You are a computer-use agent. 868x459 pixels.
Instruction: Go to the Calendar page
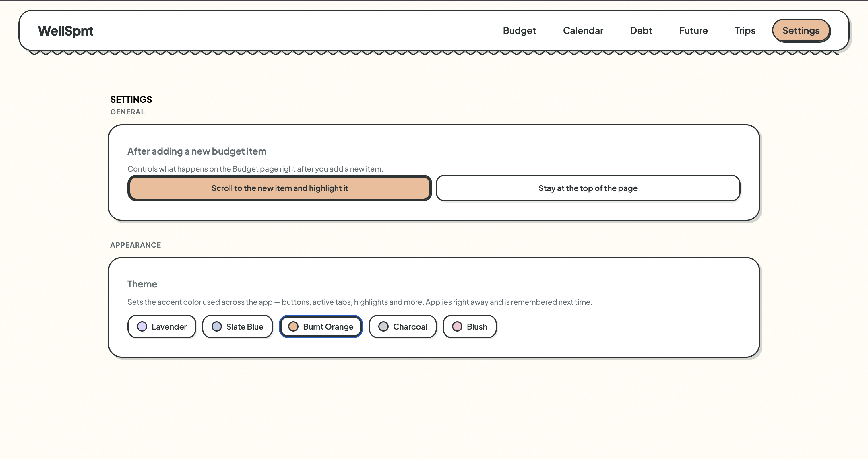(x=583, y=31)
